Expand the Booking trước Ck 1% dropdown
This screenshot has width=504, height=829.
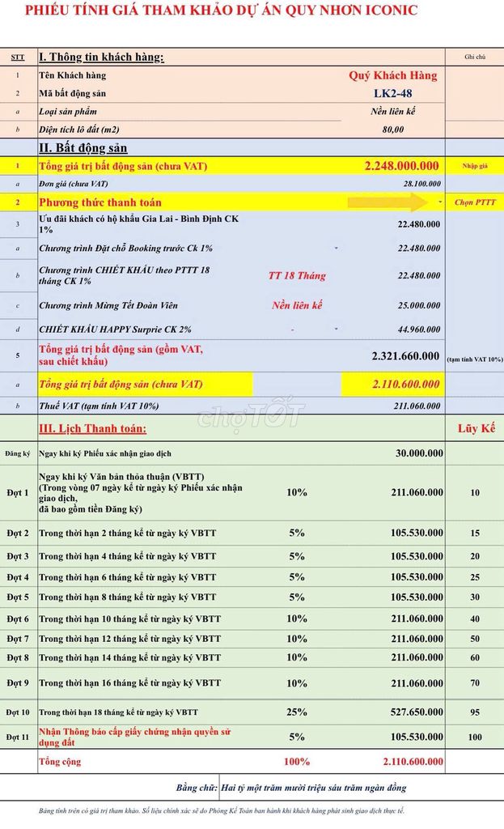click(x=336, y=248)
